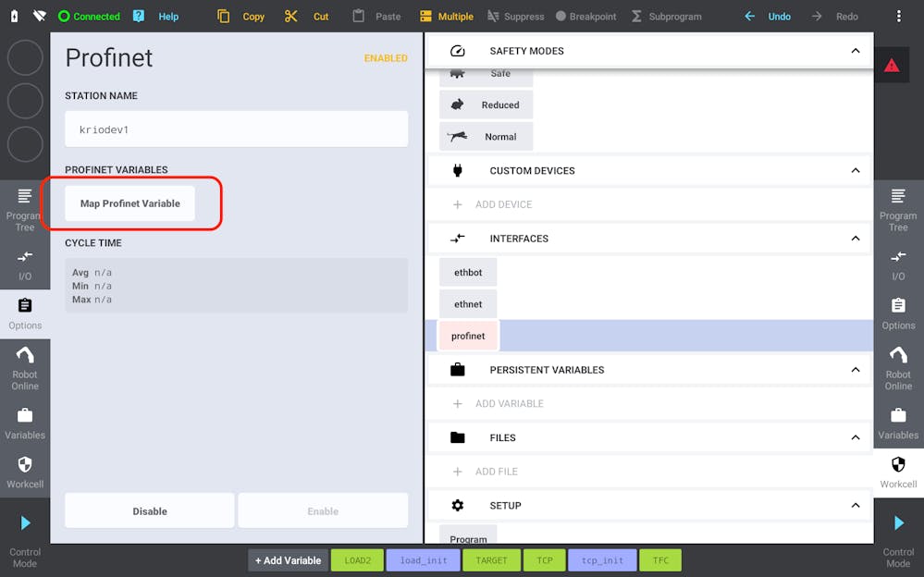Select the load_init variable chip
Image resolution: width=924 pixels, height=577 pixels.
pos(423,560)
